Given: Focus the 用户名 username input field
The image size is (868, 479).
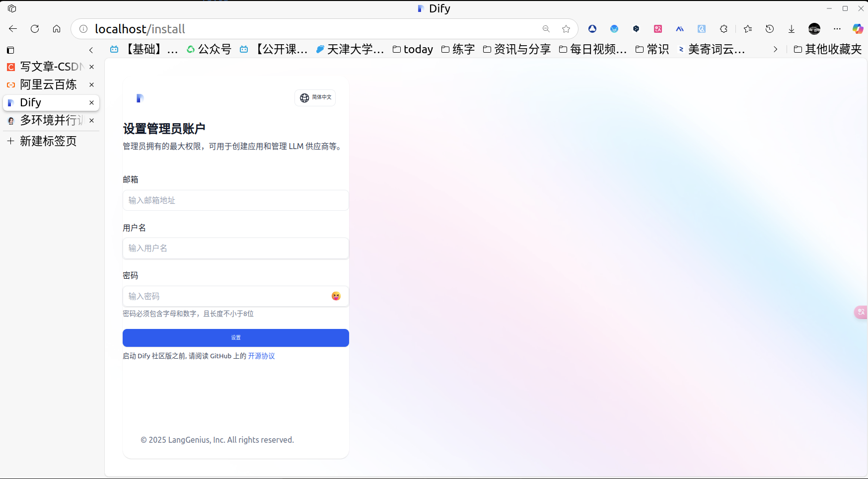Looking at the screenshot, I should click(x=236, y=248).
